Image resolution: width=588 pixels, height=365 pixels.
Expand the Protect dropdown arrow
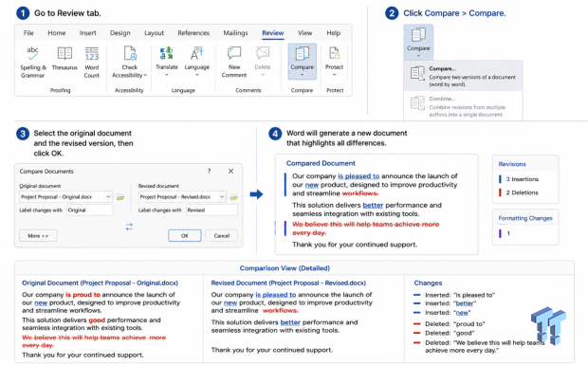(x=334, y=75)
